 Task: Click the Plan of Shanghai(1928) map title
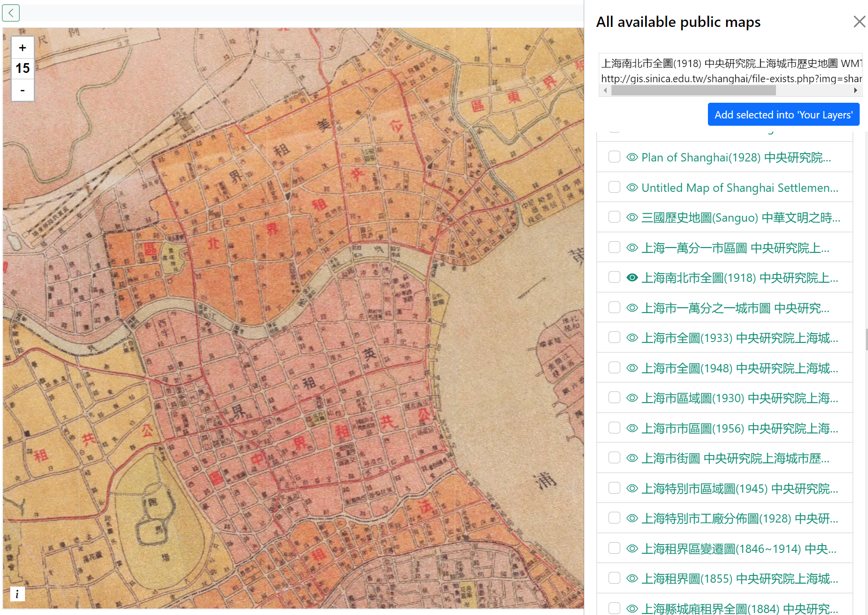tap(736, 158)
